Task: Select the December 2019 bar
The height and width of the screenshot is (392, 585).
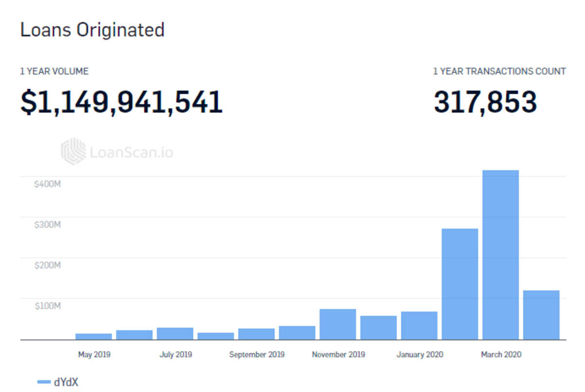Action: (x=378, y=327)
